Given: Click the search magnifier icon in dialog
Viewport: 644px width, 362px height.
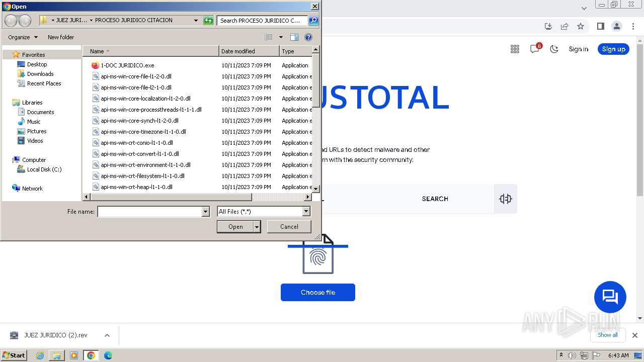Looking at the screenshot, I should pos(313,21).
